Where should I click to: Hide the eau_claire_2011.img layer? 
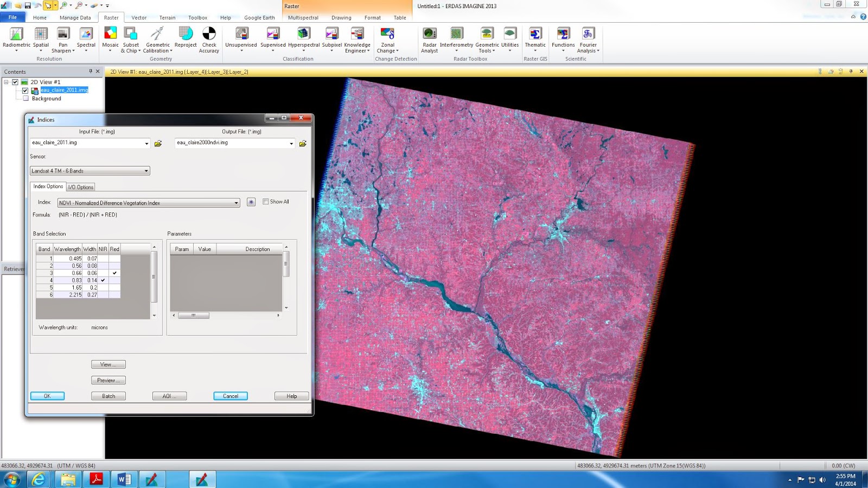pyautogui.click(x=24, y=91)
